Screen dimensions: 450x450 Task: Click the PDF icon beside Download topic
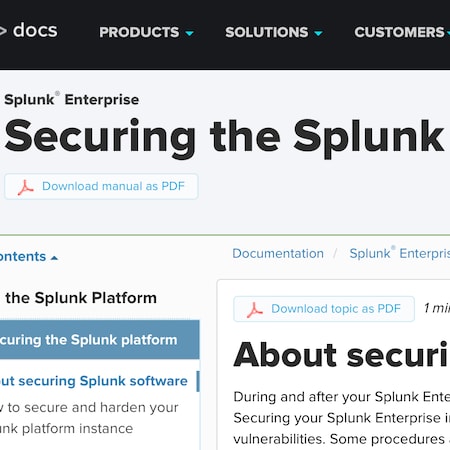[x=255, y=310]
